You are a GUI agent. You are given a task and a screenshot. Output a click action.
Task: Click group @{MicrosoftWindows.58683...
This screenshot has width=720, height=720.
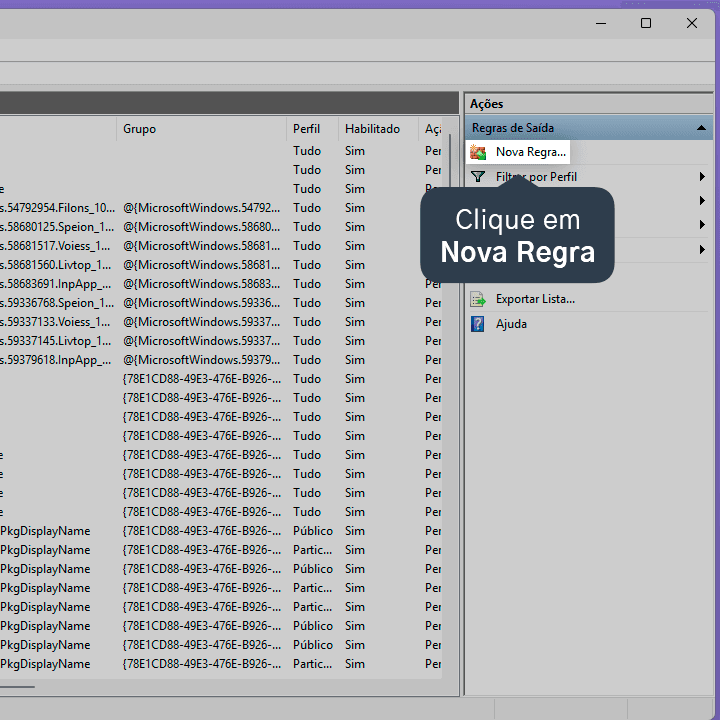(201, 284)
